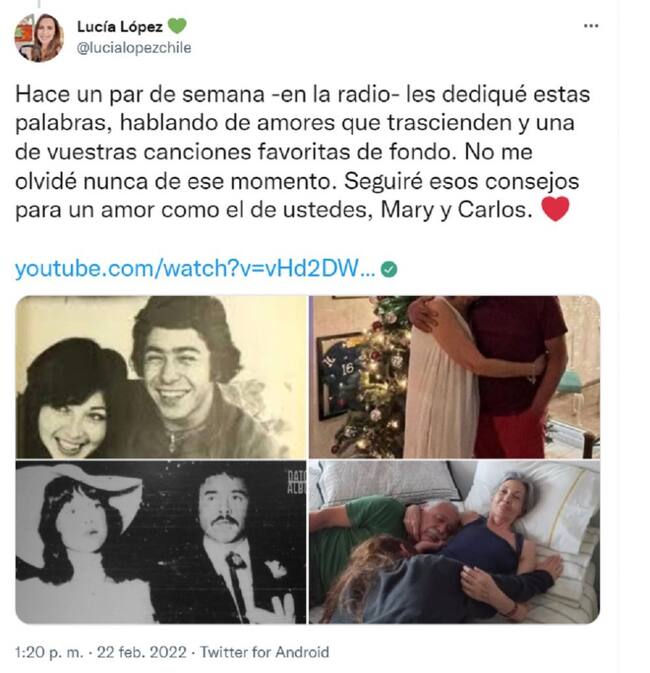
Task: Click the red heart emoji after Carlos
Action: click(555, 209)
